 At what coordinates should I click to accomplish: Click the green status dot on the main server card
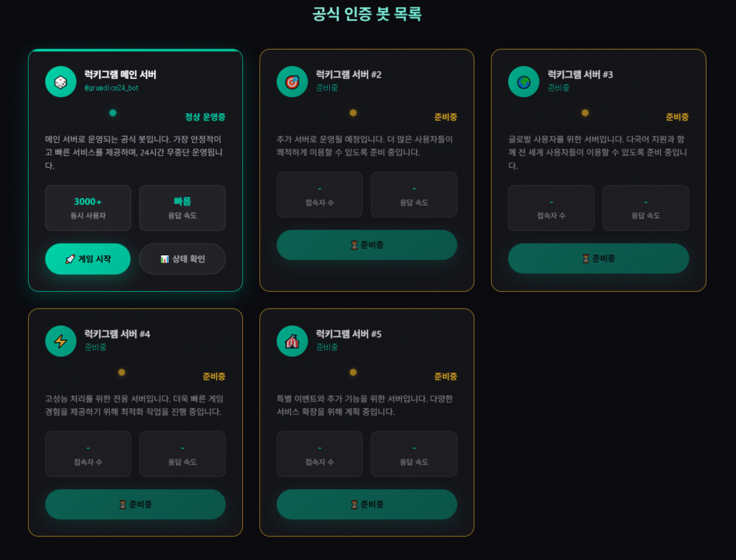click(x=113, y=113)
